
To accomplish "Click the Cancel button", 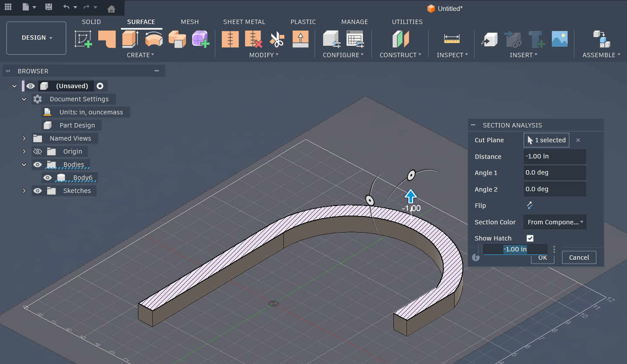I will tap(579, 258).
